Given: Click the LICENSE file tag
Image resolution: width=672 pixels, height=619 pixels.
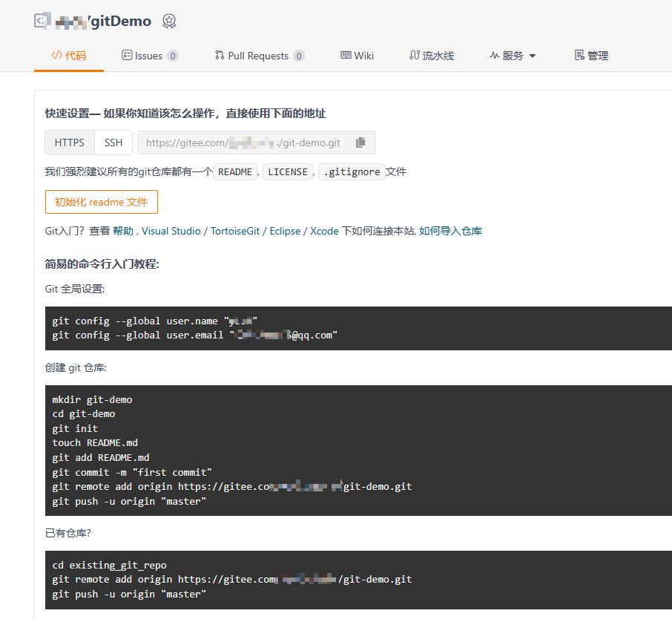Looking at the screenshot, I should click(288, 172).
